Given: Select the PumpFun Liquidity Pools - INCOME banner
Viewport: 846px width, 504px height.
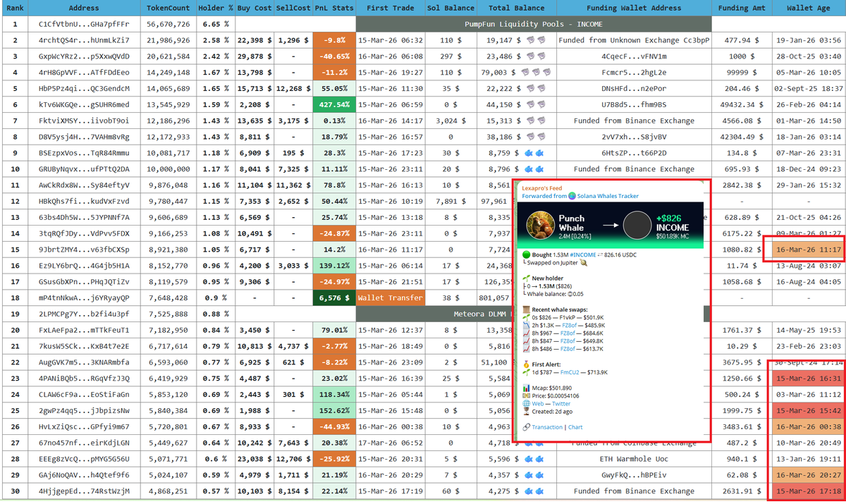Looking at the screenshot, I should 534,24.
